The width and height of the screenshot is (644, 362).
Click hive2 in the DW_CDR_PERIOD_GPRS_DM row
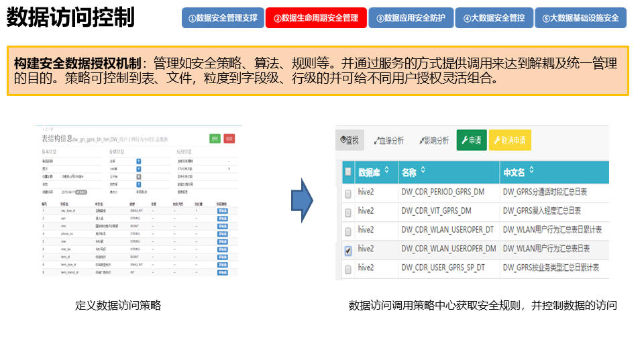click(x=366, y=192)
